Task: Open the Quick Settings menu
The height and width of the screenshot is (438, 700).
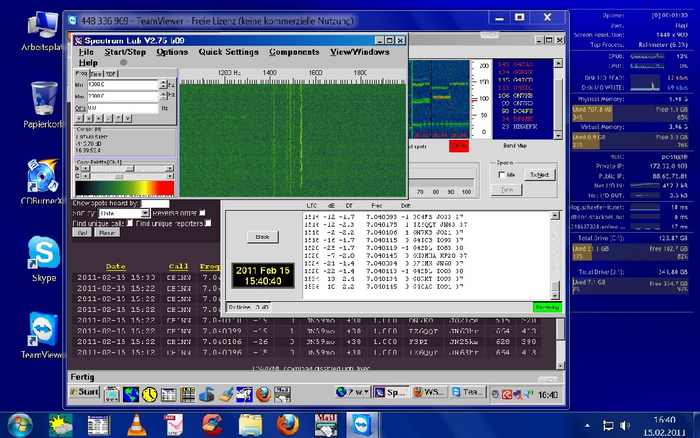Action: pos(229,52)
